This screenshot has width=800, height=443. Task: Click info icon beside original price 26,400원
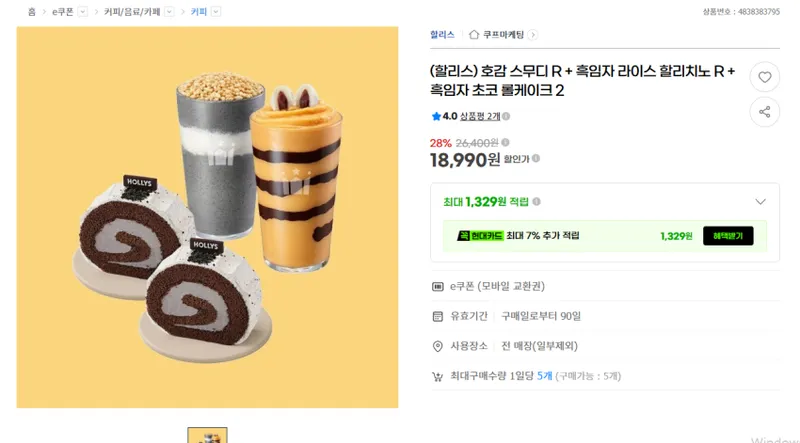pos(505,142)
